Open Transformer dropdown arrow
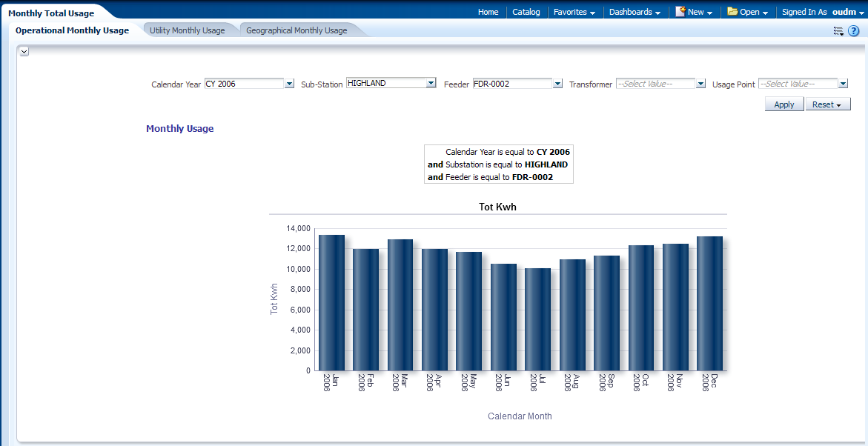This screenshot has width=868, height=446. pyautogui.click(x=700, y=84)
